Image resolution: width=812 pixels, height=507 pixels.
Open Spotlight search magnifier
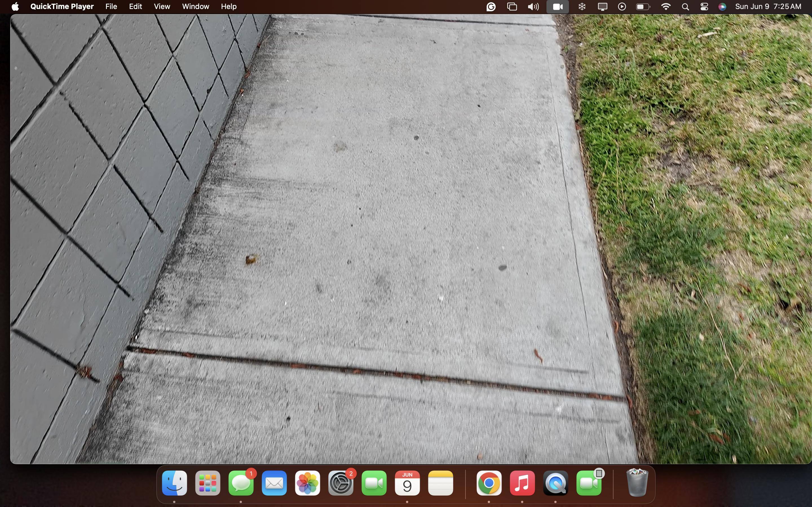[x=685, y=7]
